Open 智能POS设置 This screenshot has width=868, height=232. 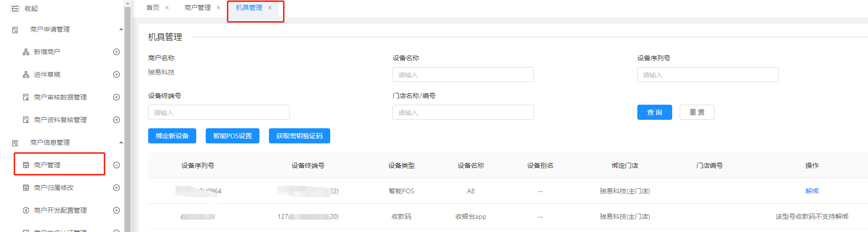tap(233, 136)
